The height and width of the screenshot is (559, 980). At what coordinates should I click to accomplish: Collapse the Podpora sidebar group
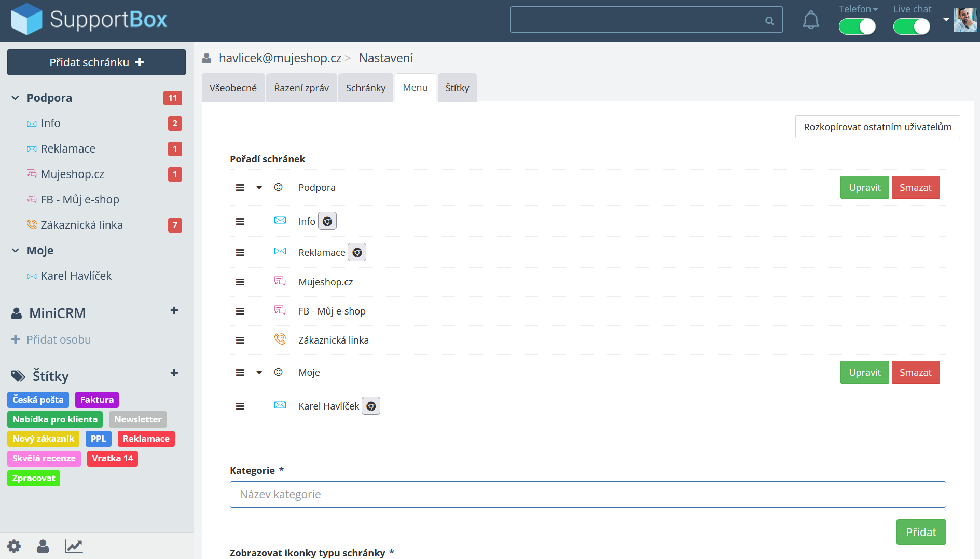pos(16,98)
